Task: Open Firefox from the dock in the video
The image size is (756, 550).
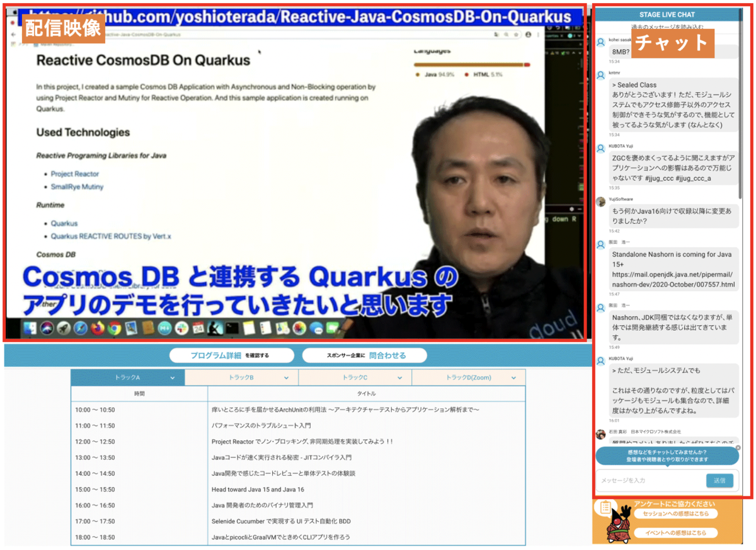Action: tap(98, 328)
